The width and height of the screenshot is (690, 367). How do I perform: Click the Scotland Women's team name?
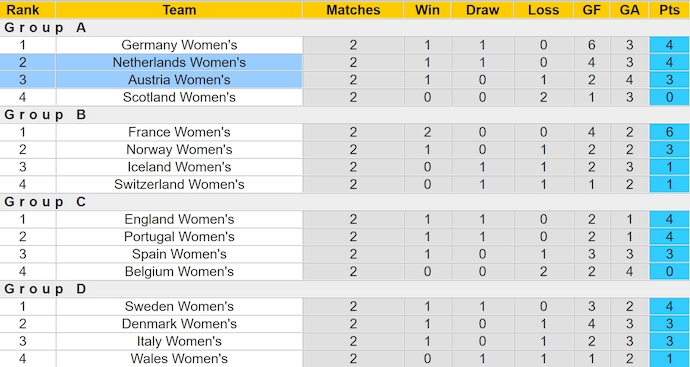pos(179,97)
